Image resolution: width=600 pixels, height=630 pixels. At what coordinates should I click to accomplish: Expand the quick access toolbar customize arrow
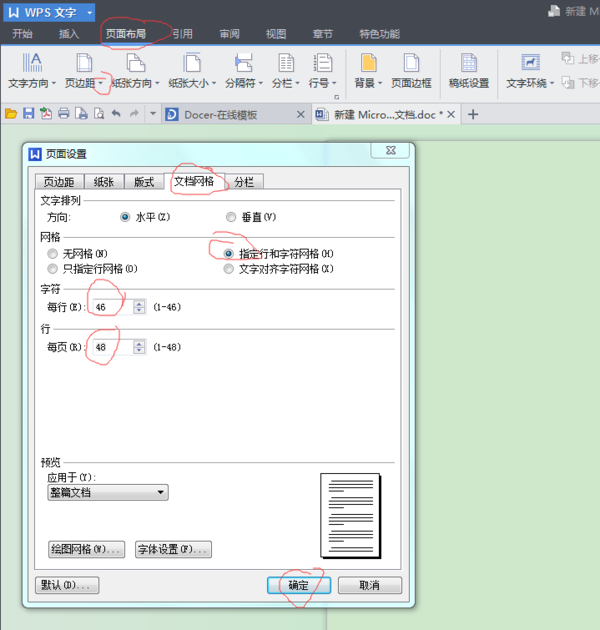pyautogui.click(x=153, y=114)
